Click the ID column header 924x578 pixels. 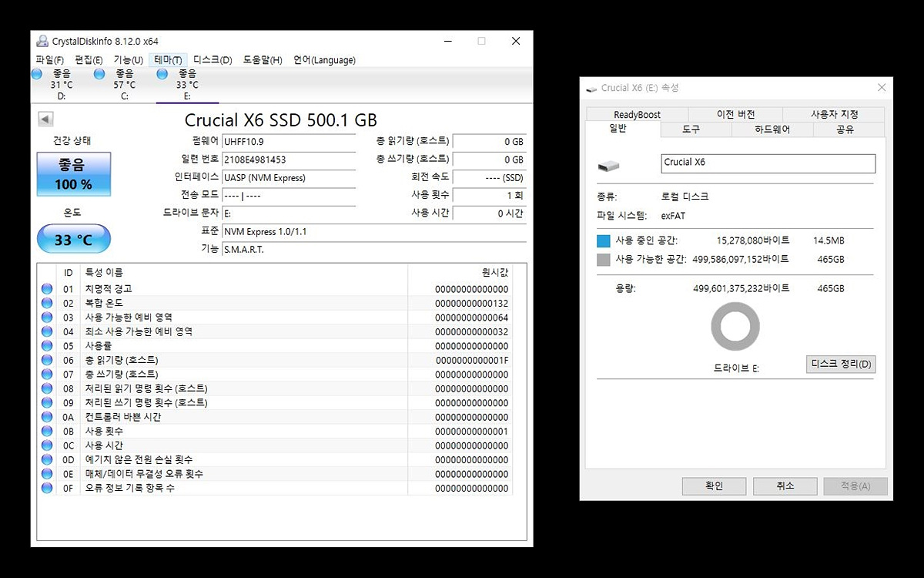tap(69, 273)
